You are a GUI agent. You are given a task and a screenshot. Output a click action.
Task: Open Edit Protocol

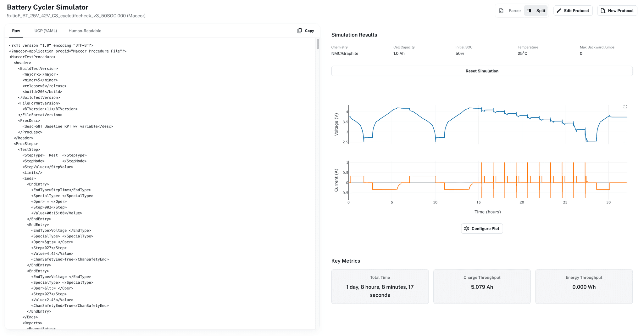(x=573, y=10)
